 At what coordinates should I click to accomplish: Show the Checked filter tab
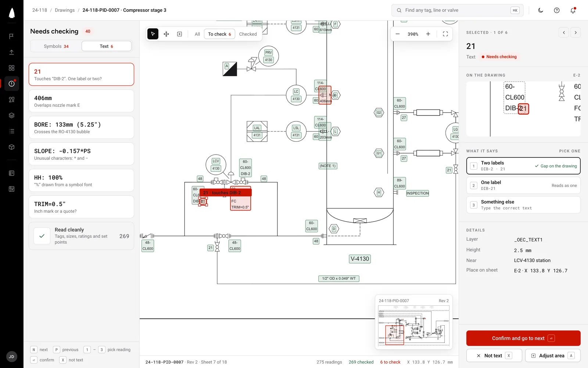pos(248,34)
